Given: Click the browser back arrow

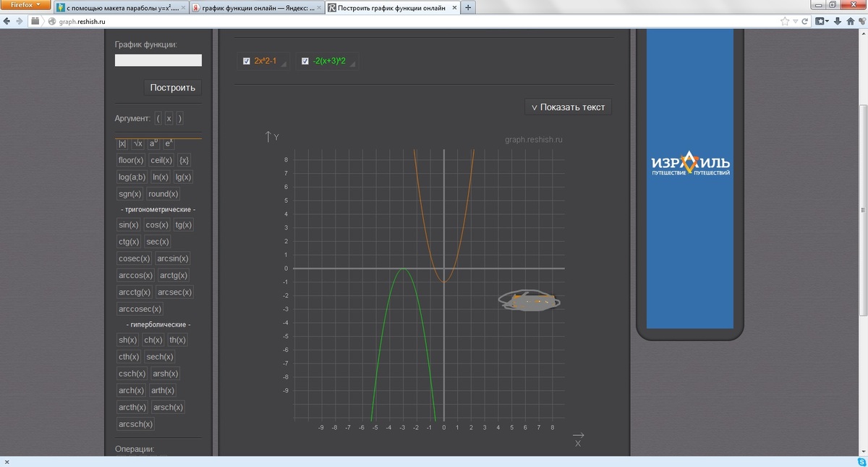Looking at the screenshot, I should pyautogui.click(x=7, y=22).
